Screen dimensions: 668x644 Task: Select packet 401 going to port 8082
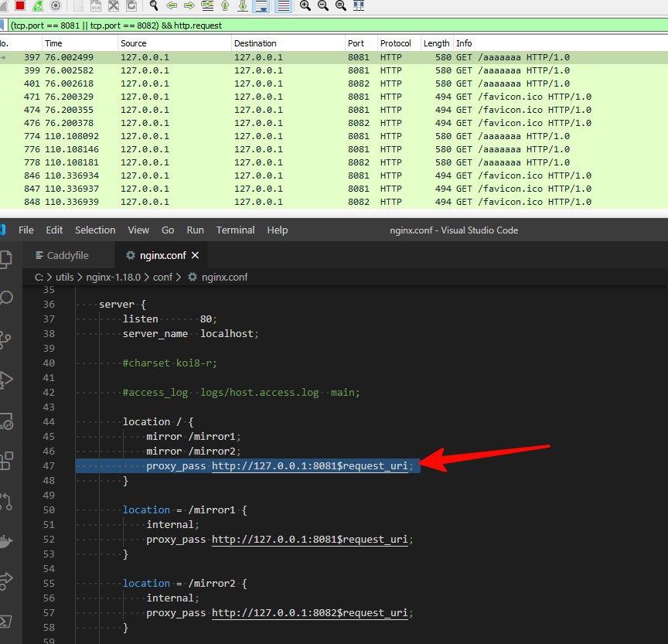[x=334, y=83]
